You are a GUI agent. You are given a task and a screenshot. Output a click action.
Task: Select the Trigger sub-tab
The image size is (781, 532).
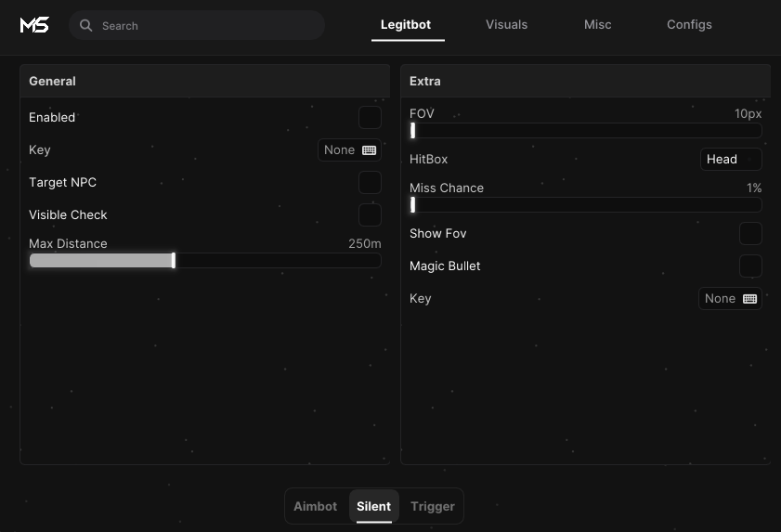tap(433, 507)
